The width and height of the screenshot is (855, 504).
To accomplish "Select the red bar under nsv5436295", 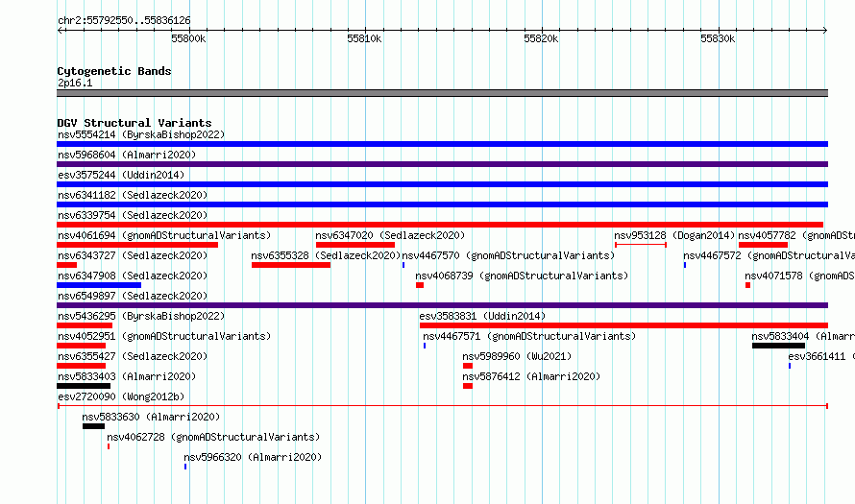I will coord(85,325).
